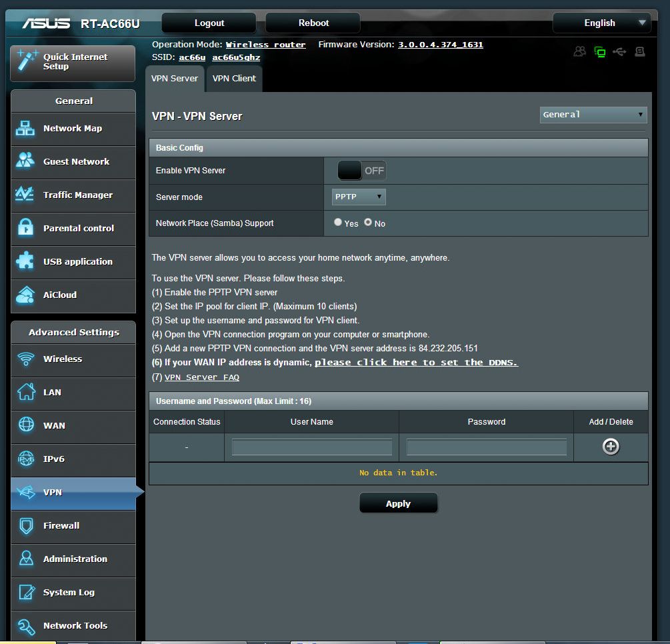
Task: Open the Traffic Manager menu item
Action: [73, 195]
